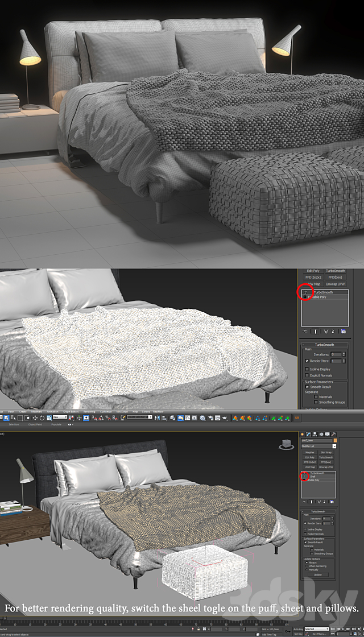Click the Update button

[x=318, y=575]
